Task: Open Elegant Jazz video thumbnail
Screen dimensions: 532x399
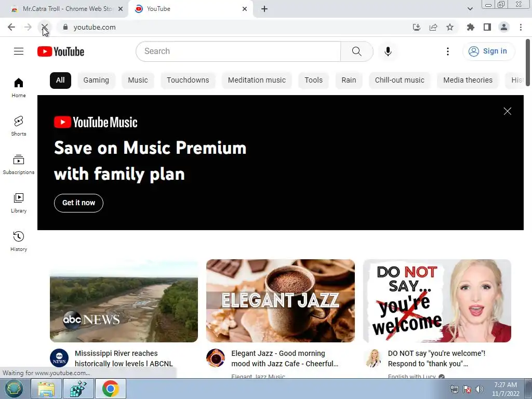Action: click(281, 301)
